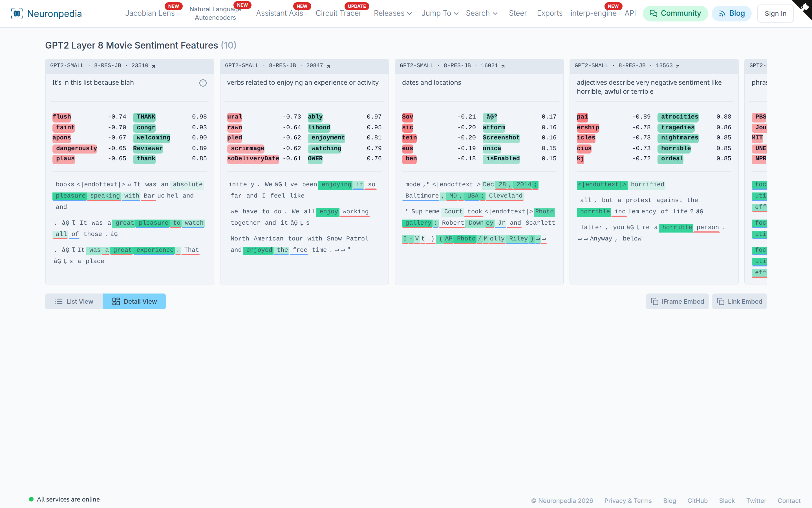Viewport: 812px width, 508px height.
Task: Open external link arrow for feature 20847
Action: (x=328, y=66)
